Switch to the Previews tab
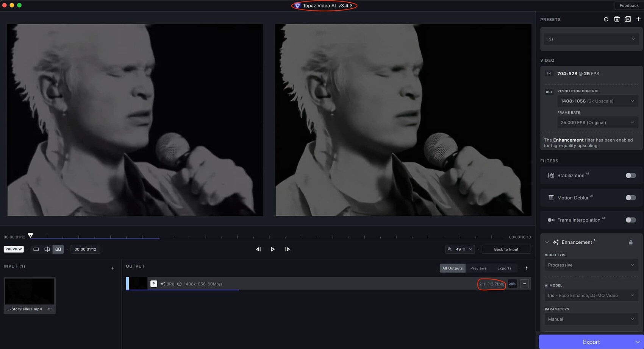644x349 pixels. 478,268
